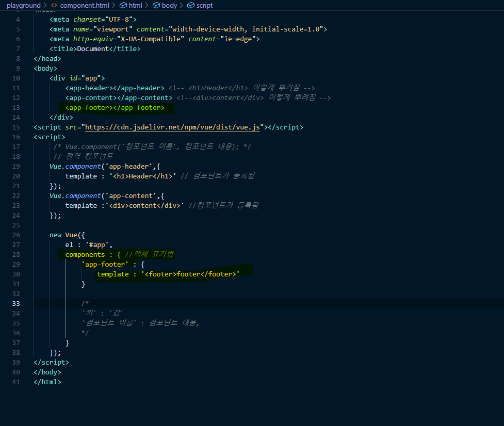504x426 pixels.
Task: Place cursor on <app-footer></app-footer> tag
Action: click(x=115, y=108)
